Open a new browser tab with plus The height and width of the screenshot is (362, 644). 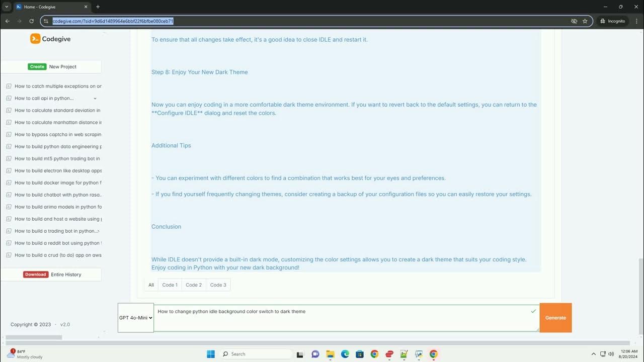tap(98, 7)
